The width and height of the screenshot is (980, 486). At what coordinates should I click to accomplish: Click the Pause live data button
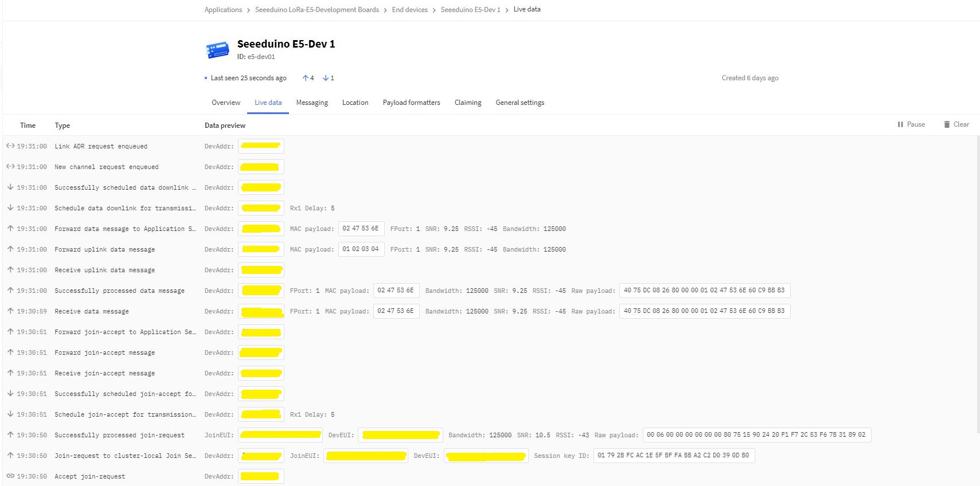pos(911,124)
